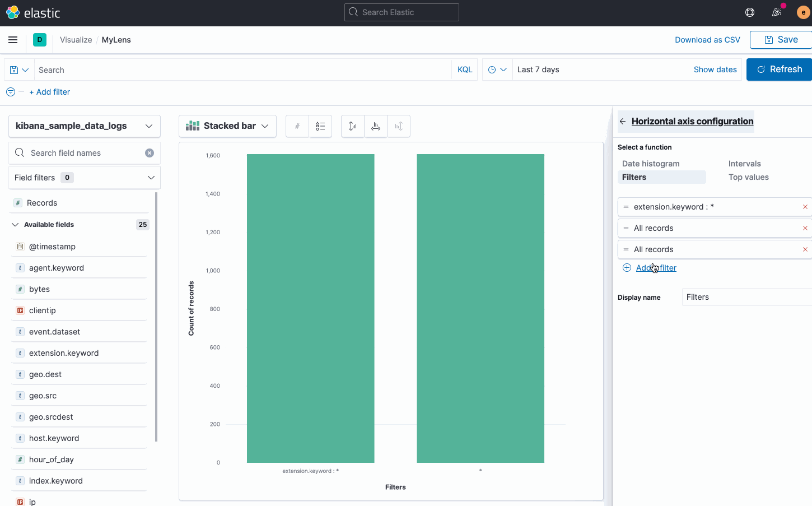Click the help life-ring icon
The image size is (812, 506).
click(749, 12)
